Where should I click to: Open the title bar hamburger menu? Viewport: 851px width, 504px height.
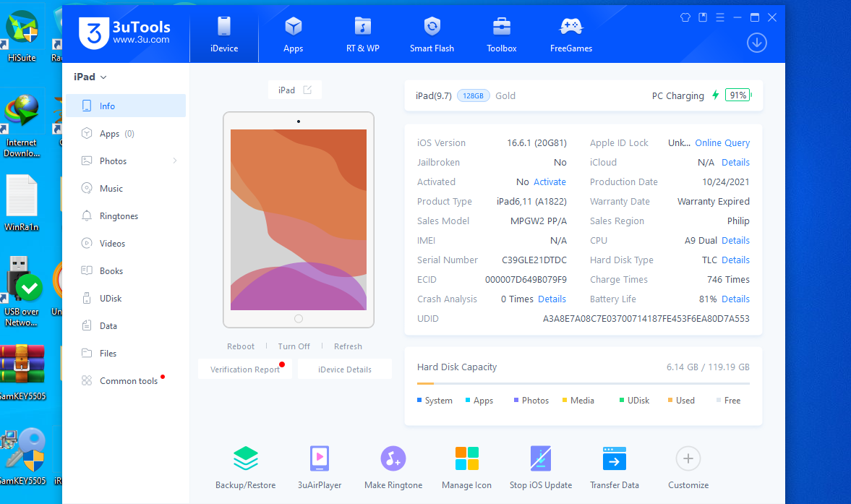click(720, 17)
